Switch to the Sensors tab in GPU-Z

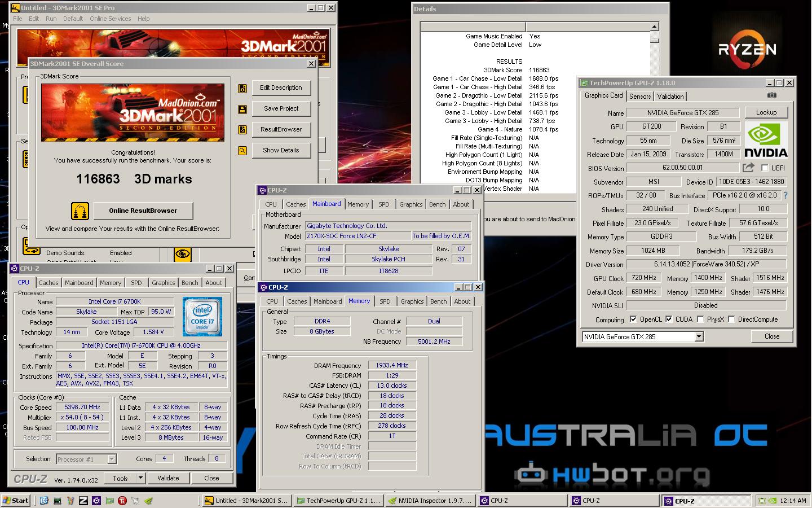640,97
